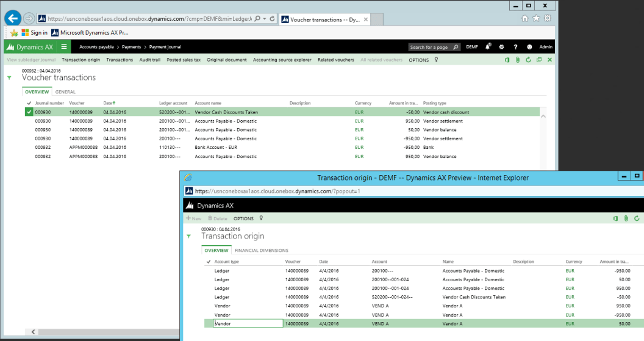
Task: Click attachments paperclip in Transaction origin
Action: [626, 218]
